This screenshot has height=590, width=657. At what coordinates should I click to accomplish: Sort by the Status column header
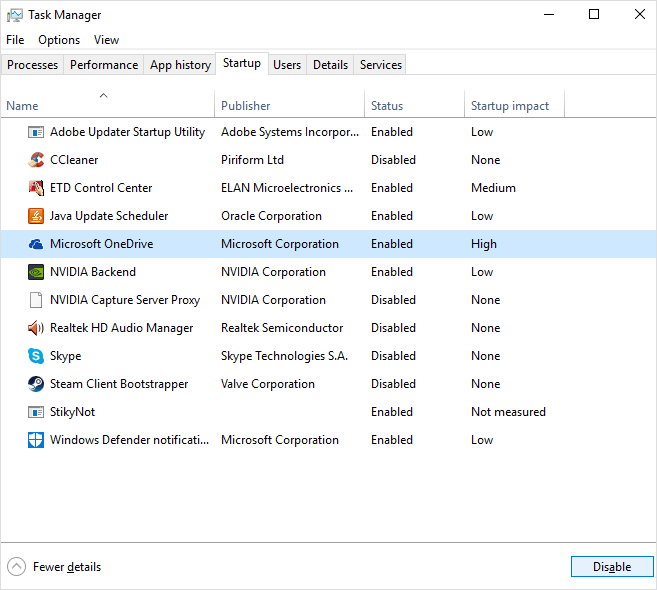click(414, 104)
